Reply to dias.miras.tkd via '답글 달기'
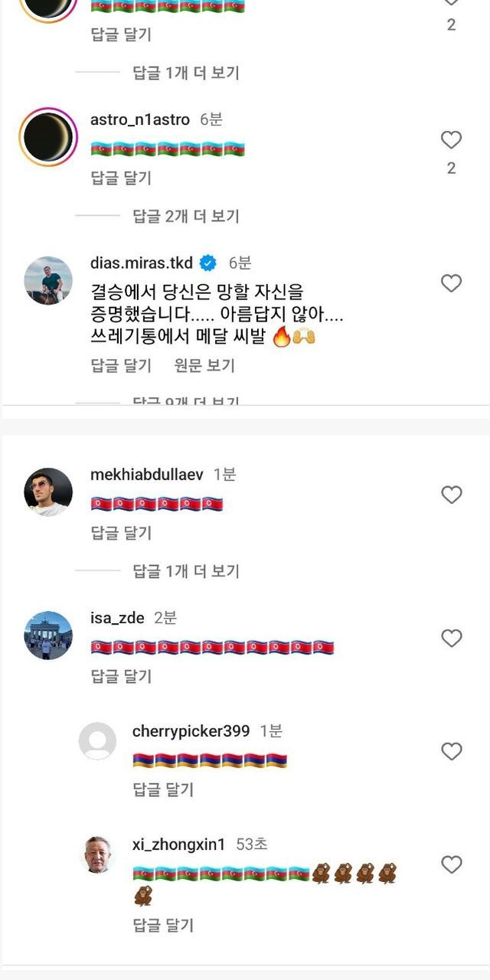 coord(121,365)
